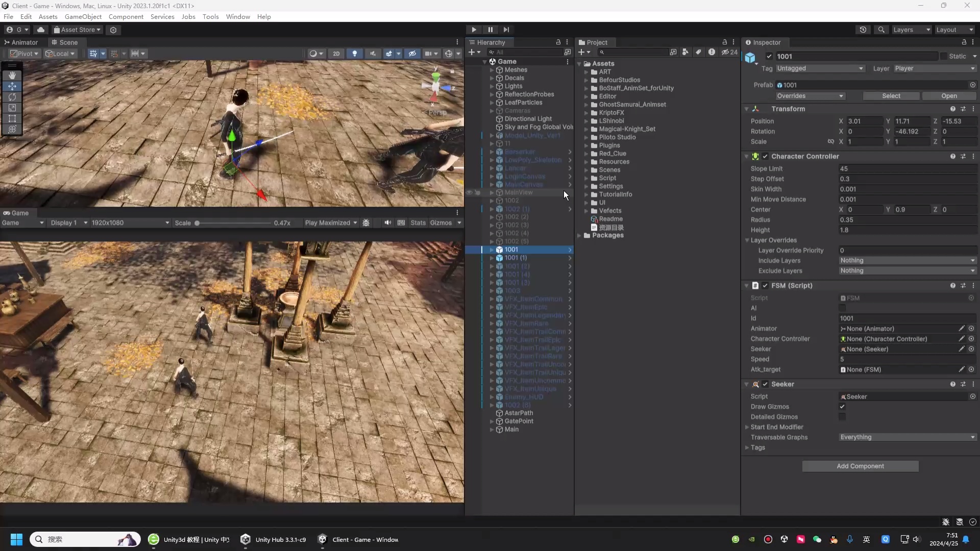Click Open to edit the 1001 prefab
This screenshot has width=980, height=551.
(949, 96)
